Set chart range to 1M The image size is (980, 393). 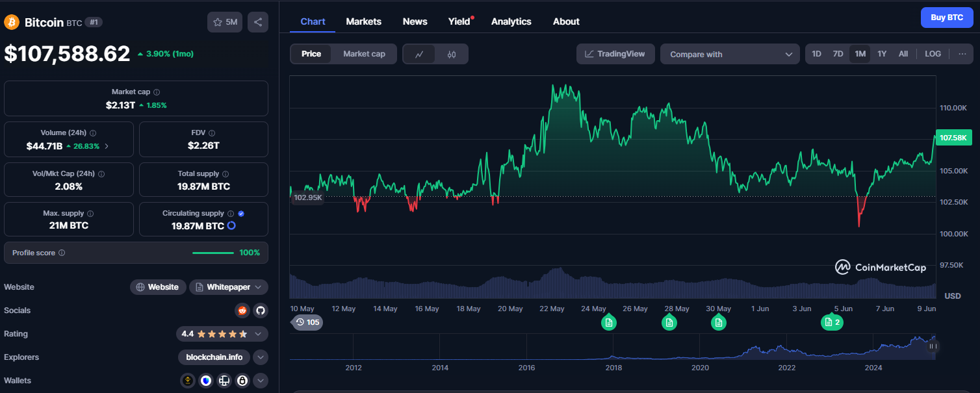pyautogui.click(x=860, y=54)
